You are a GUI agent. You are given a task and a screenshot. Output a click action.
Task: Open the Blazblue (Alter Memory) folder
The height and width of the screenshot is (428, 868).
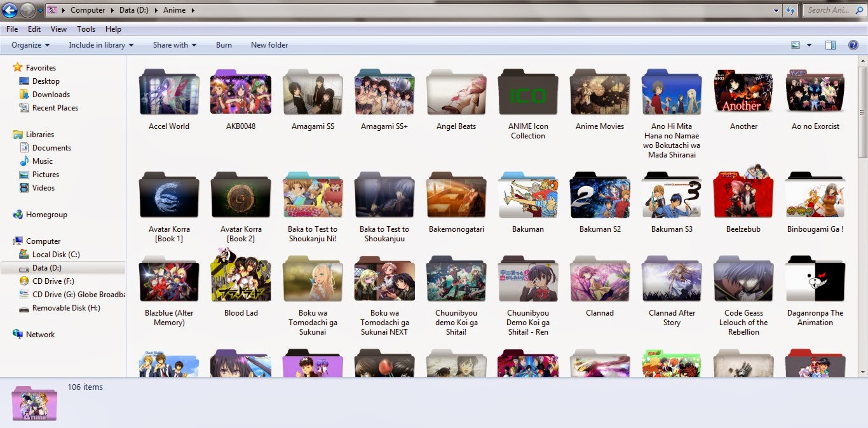pyautogui.click(x=169, y=279)
